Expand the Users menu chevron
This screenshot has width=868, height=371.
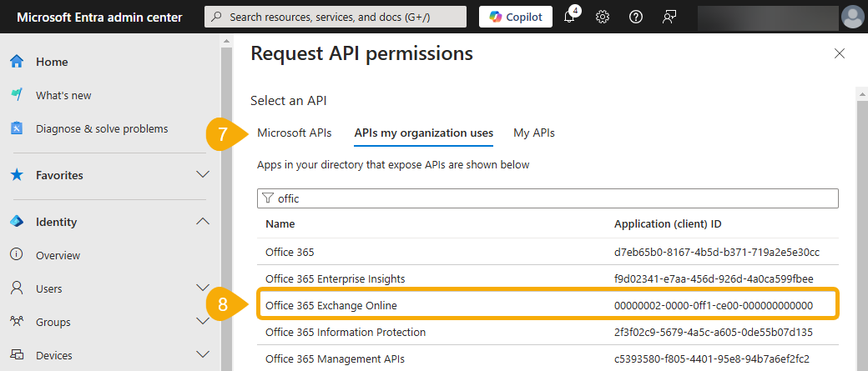tap(202, 288)
